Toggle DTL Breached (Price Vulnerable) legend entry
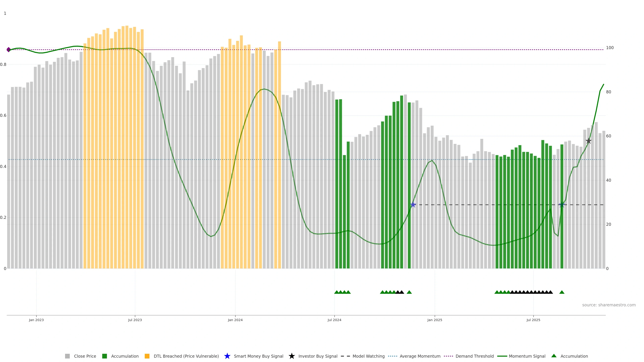Viewport: 644px width, 362px height. 186,356
